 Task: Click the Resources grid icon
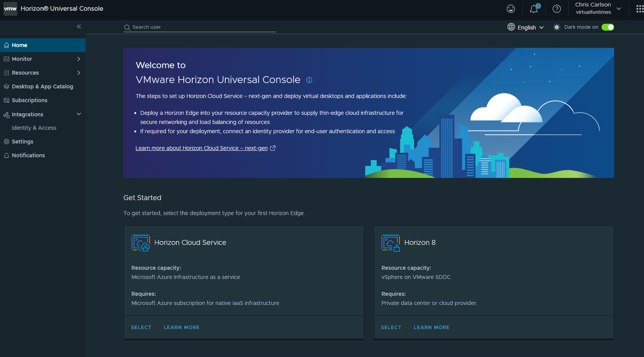[7, 73]
